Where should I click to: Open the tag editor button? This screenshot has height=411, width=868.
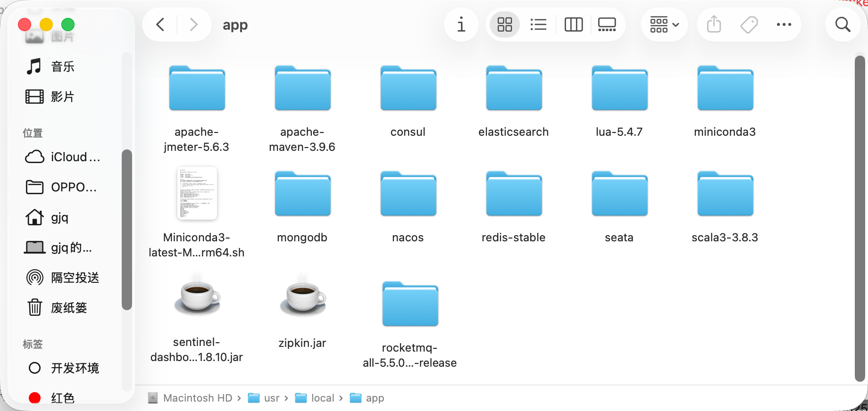coord(749,25)
